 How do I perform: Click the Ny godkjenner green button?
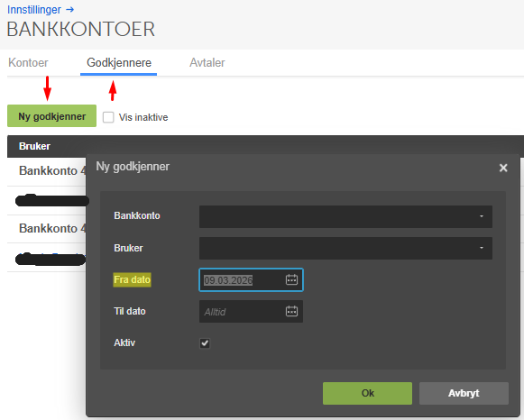point(51,116)
